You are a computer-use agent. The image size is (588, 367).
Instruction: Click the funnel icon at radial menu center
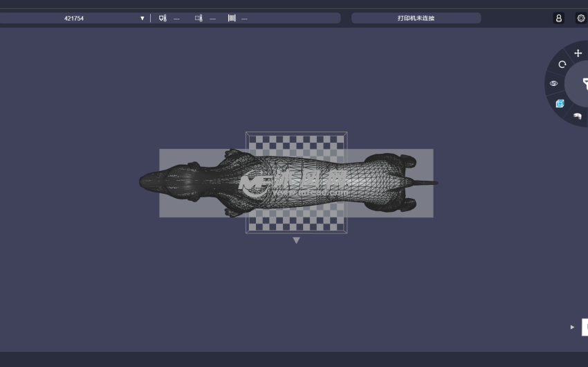pos(583,84)
